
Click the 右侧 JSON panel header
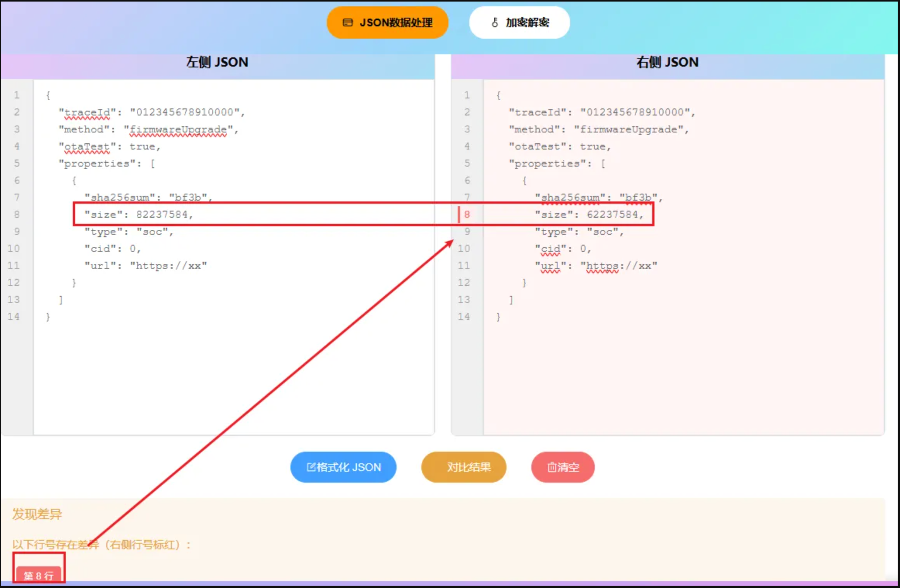[667, 62]
